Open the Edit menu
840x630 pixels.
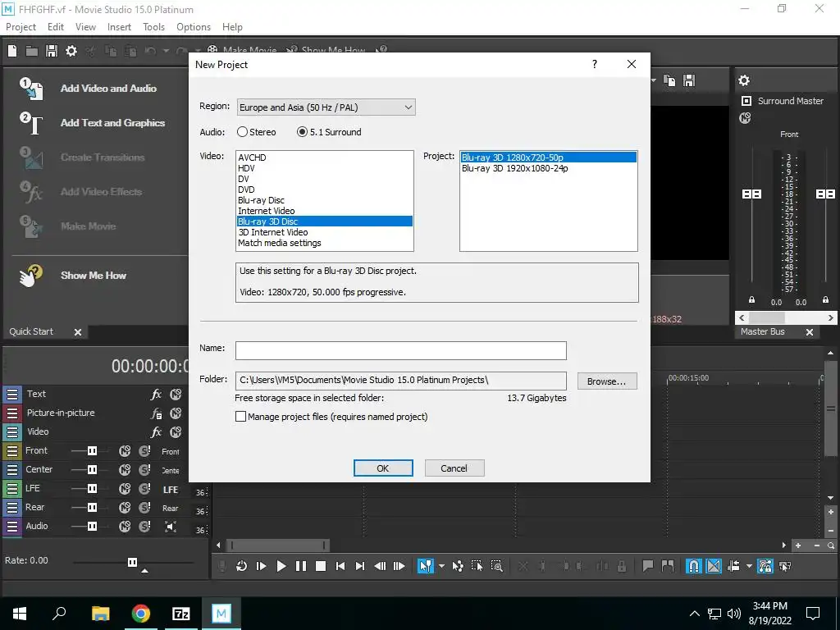(x=55, y=27)
